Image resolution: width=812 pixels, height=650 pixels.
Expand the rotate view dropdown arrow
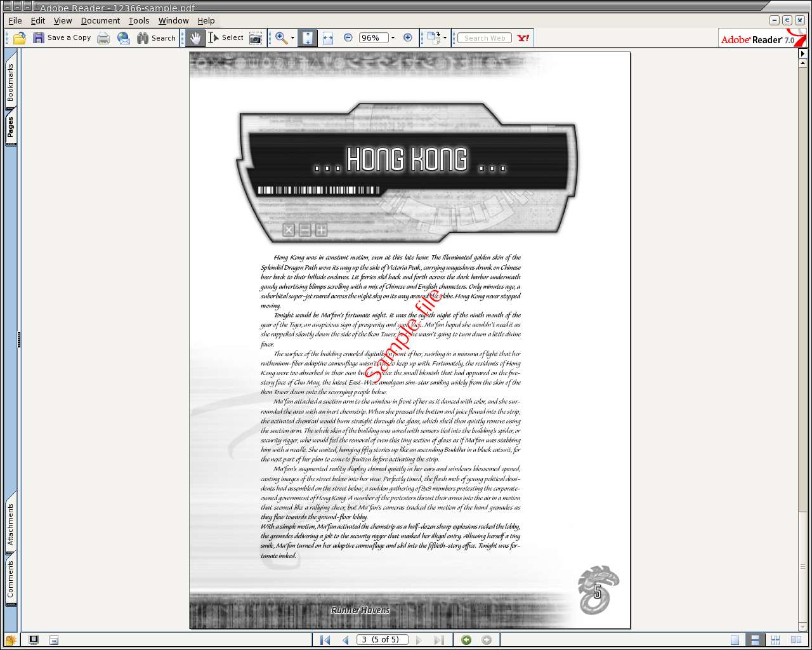(x=445, y=38)
